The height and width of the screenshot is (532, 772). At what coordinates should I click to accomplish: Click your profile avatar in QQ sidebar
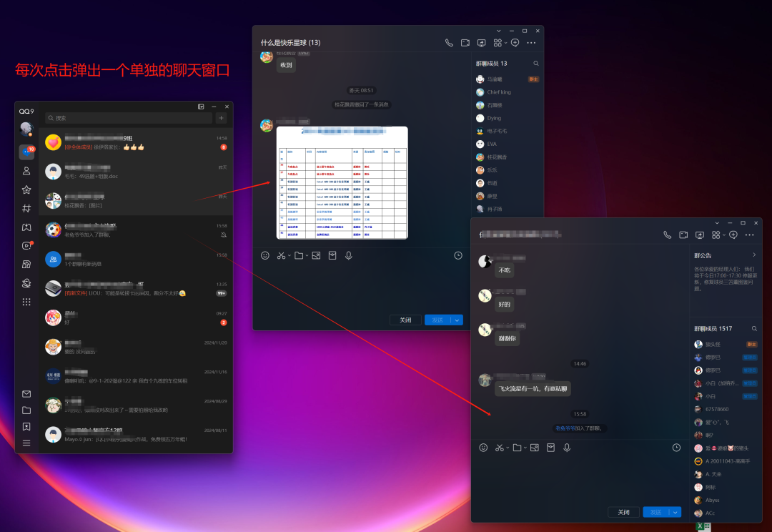[26, 129]
